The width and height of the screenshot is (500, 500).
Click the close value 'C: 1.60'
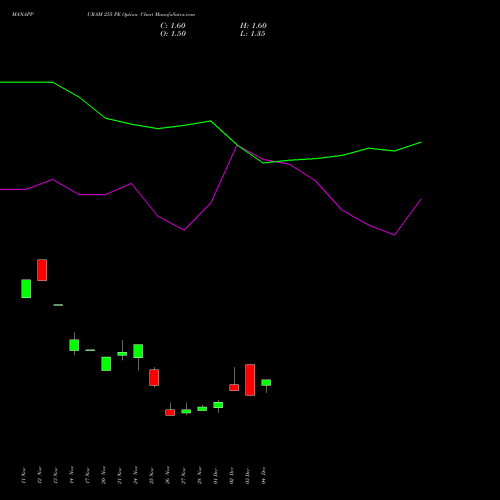pos(173,26)
